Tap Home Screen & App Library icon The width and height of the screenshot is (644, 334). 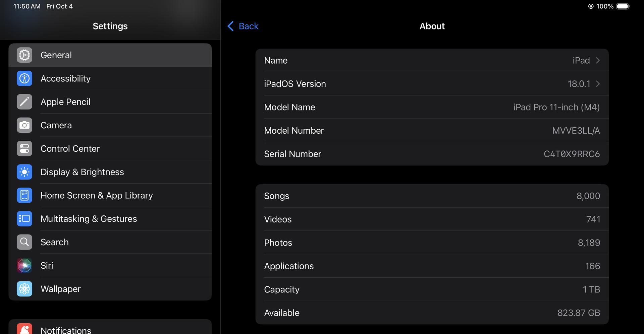point(24,195)
